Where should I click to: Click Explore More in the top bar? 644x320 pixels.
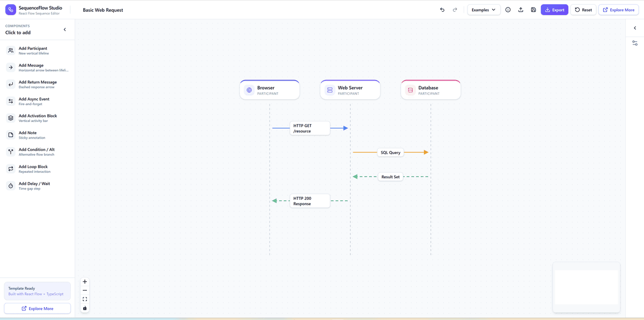pyautogui.click(x=618, y=10)
